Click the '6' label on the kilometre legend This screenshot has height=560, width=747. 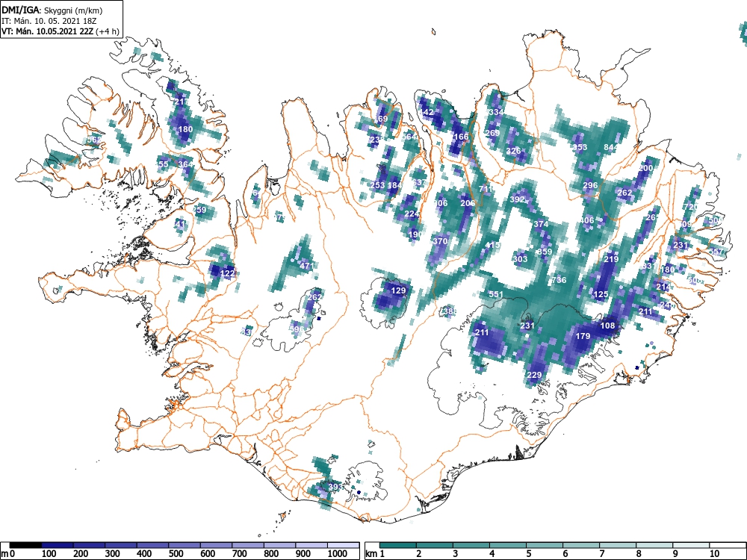pos(565,554)
